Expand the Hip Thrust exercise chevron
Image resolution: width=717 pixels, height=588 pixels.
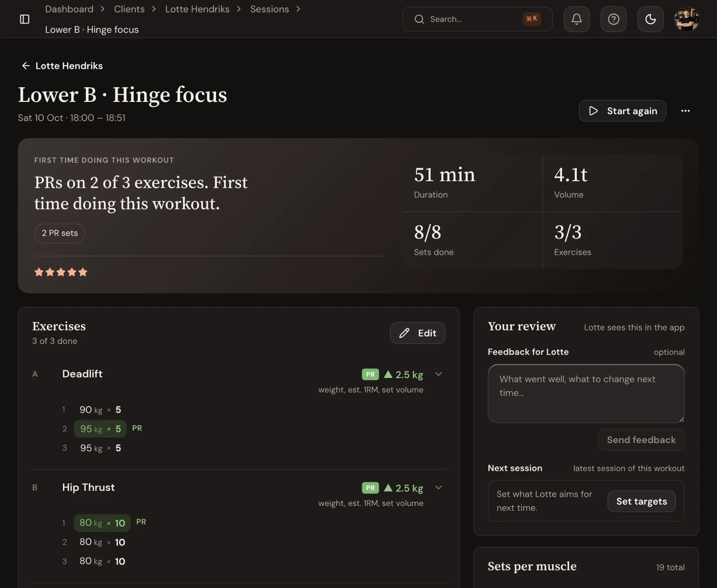point(439,488)
